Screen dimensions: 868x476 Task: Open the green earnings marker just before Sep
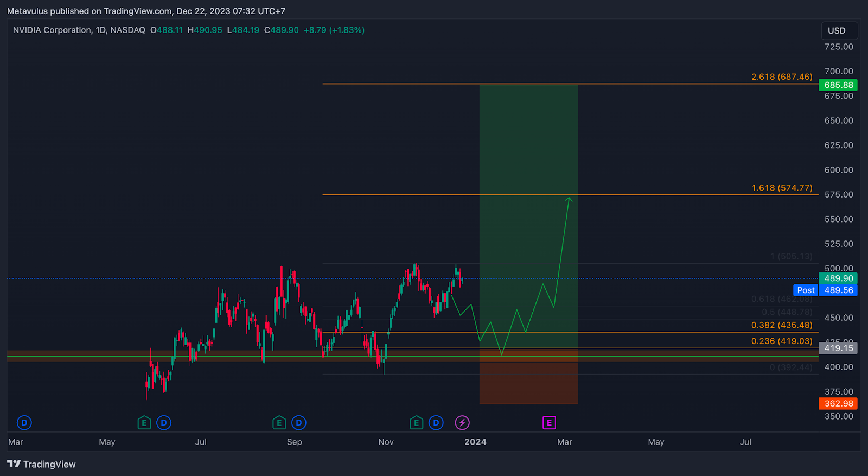click(x=279, y=422)
